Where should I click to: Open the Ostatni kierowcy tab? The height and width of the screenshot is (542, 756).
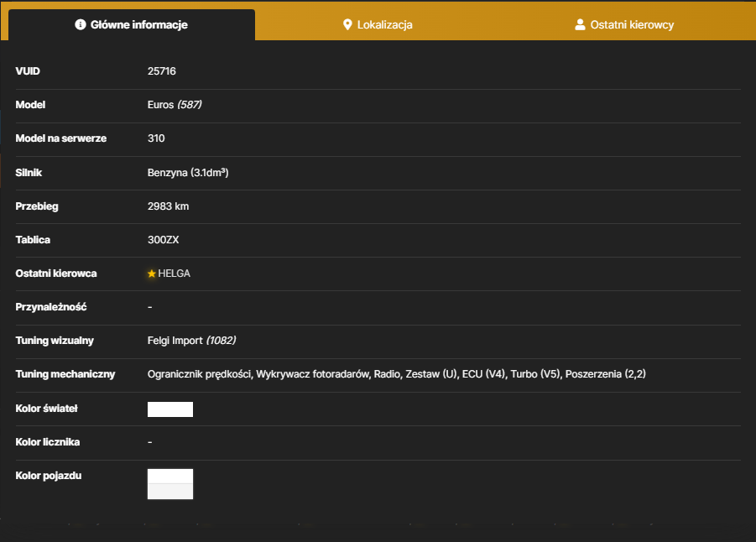click(624, 24)
